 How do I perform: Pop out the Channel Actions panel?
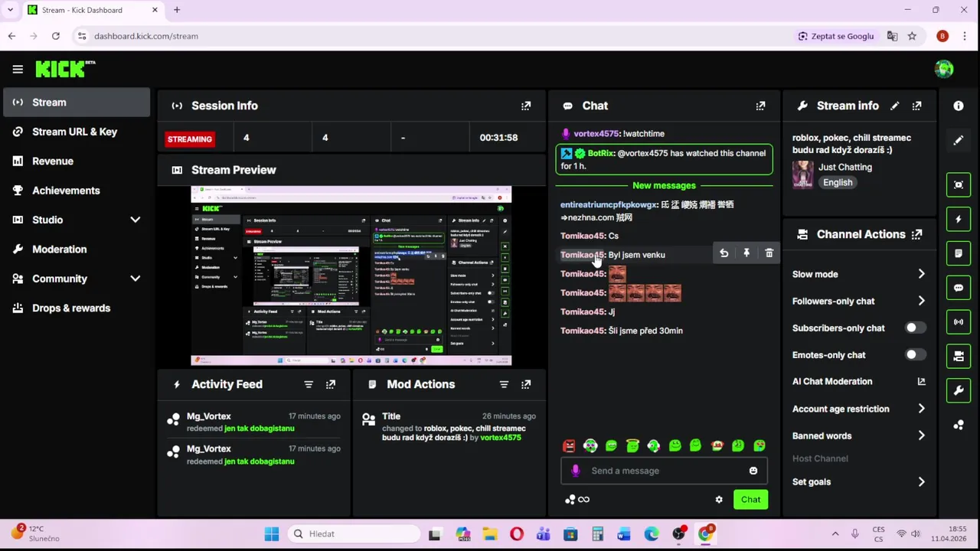(916, 234)
